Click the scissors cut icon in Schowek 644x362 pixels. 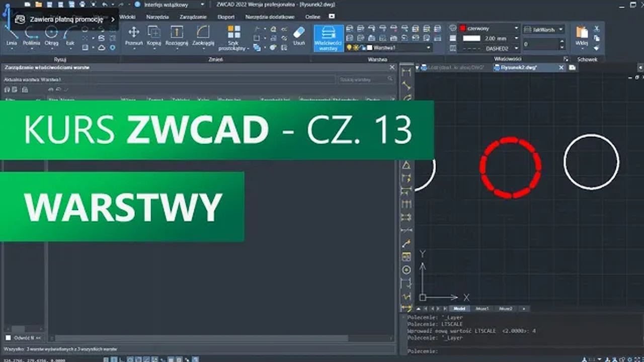(x=597, y=29)
